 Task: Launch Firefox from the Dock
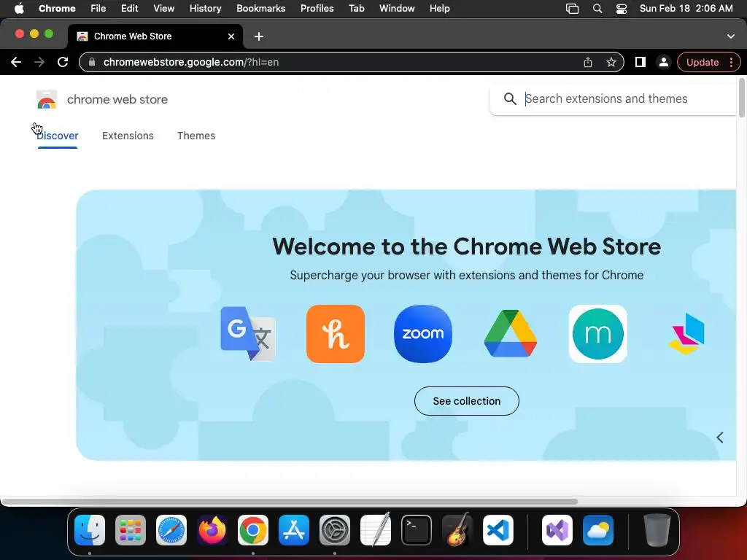pos(212,529)
